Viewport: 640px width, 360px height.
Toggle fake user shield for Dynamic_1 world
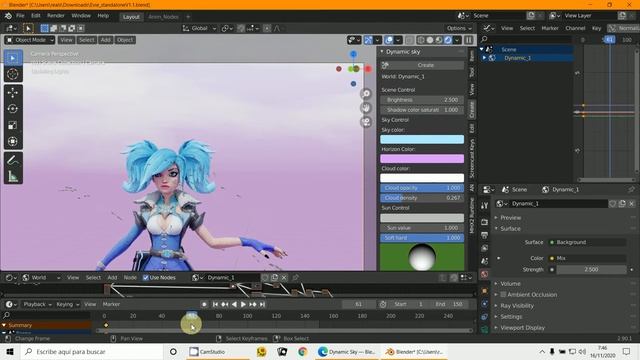point(612,203)
